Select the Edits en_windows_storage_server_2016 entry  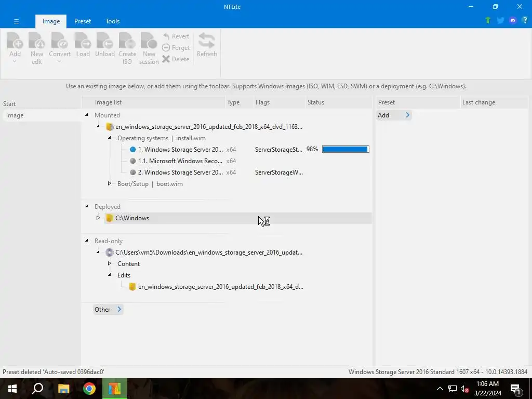tap(220, 287)
